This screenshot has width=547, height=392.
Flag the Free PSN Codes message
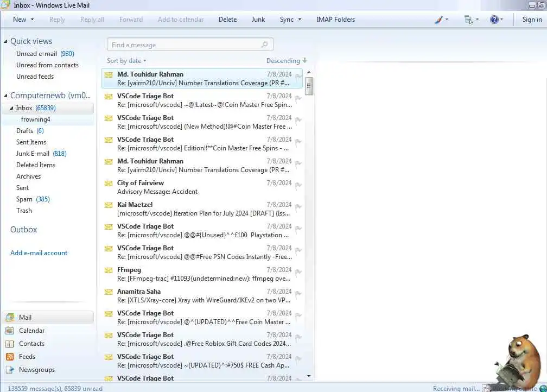298,251
